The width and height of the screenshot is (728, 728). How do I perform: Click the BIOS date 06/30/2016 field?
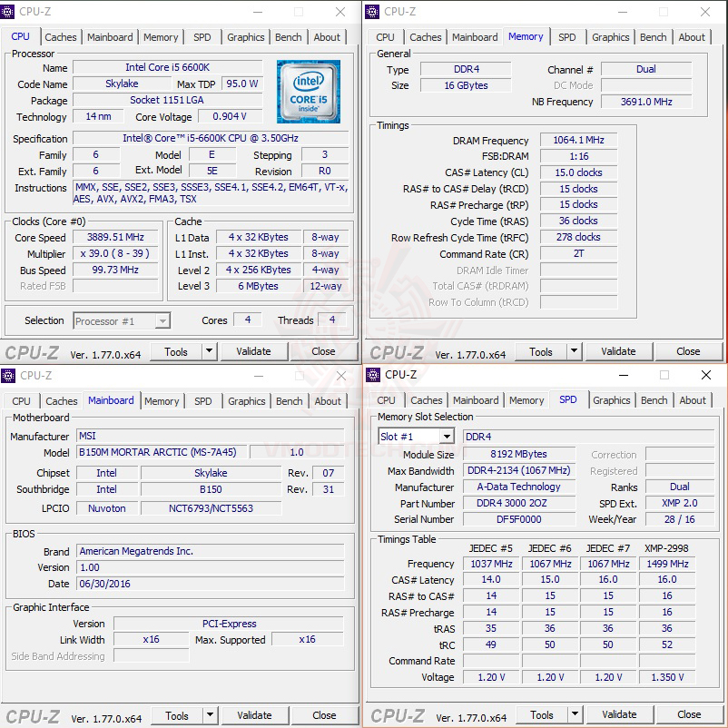211,584
